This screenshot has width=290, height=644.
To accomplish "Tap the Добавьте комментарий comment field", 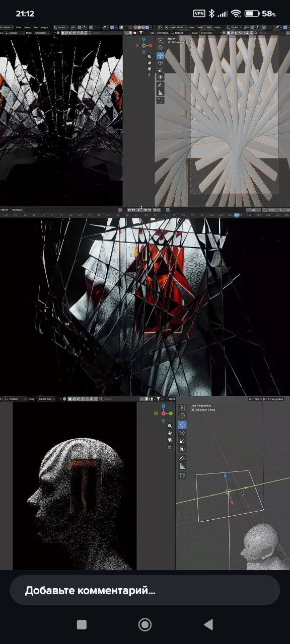I will (x=145, y=590).
